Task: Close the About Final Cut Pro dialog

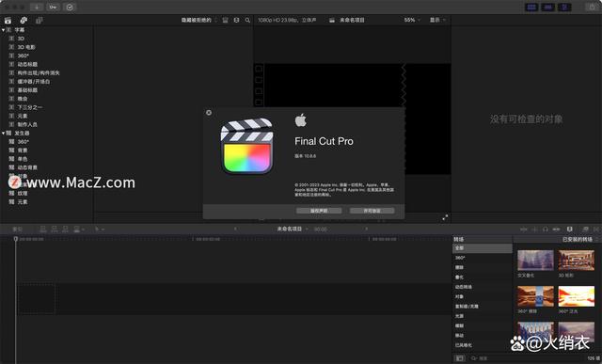Action: (x=209, y=113)
